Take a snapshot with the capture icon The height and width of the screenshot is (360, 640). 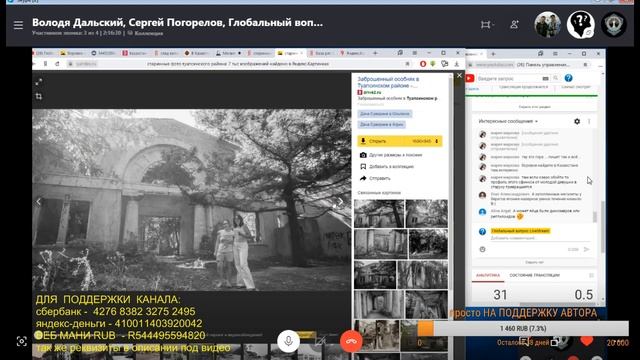click(x=22, y=341)
